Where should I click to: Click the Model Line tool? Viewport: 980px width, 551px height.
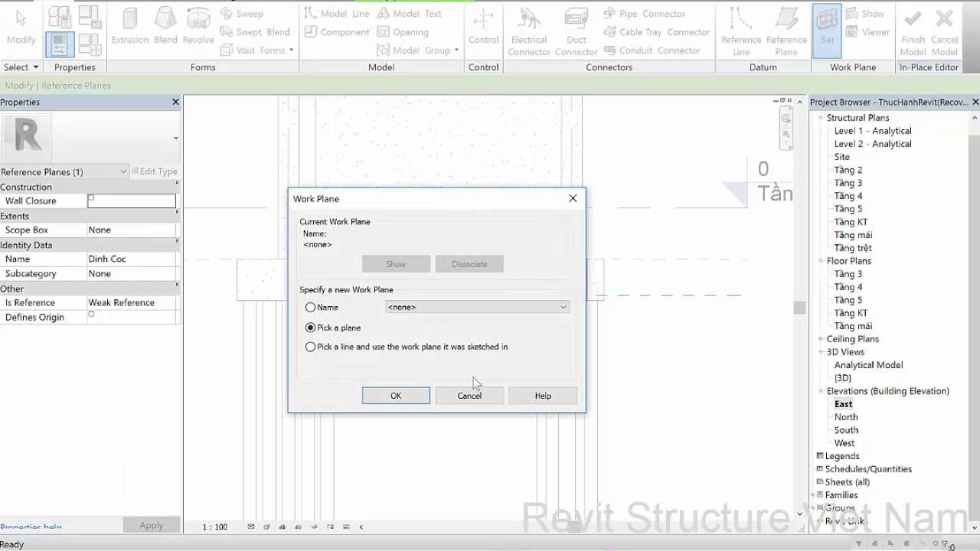click(337, 14)
